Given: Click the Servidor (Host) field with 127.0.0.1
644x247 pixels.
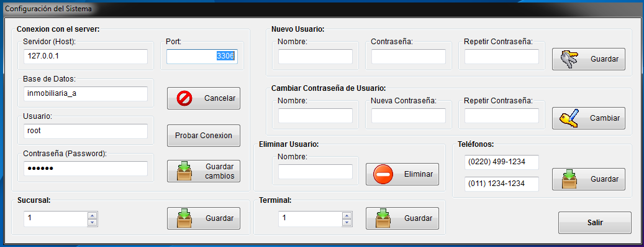Looking at the screenshot, I should (x=86, y=57).
